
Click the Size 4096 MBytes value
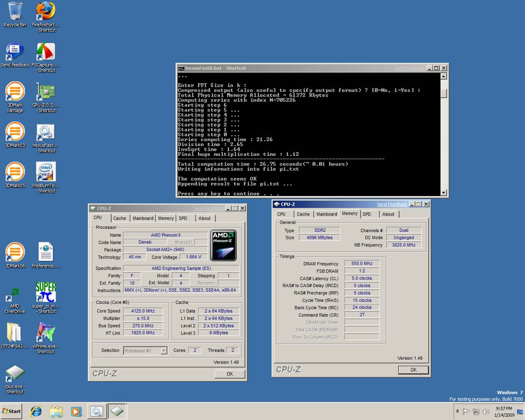coord(320,238)
